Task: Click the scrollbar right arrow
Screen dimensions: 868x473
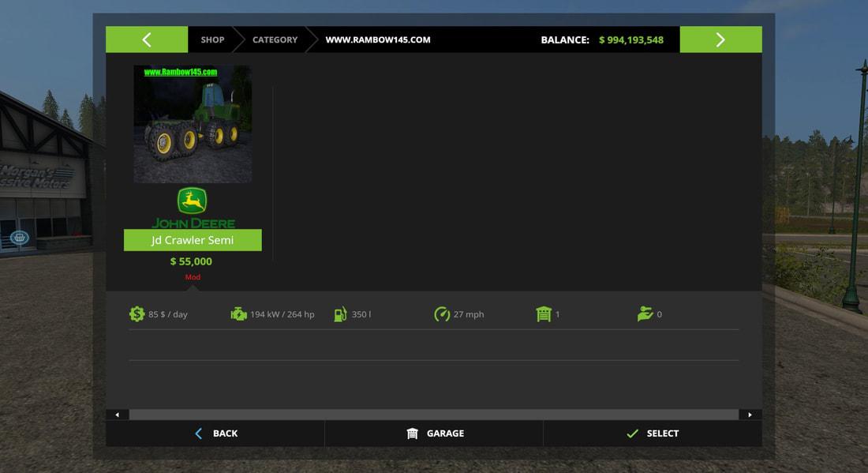Action: click(750, 415)
